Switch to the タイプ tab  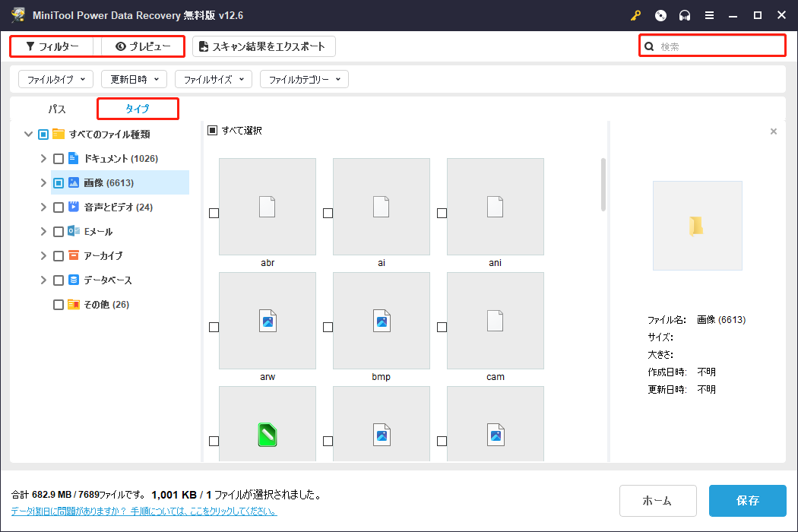(138, 109)
